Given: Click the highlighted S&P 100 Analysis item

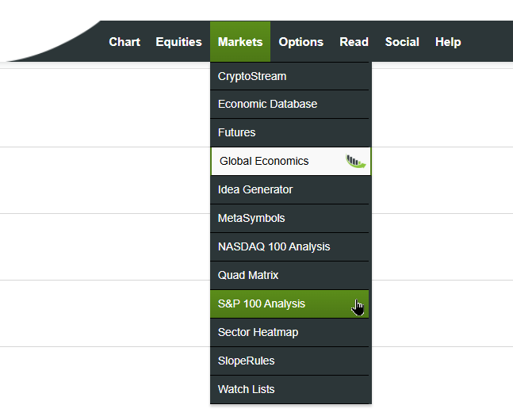Looking at the screenshot, I should (x=289, y=304).
